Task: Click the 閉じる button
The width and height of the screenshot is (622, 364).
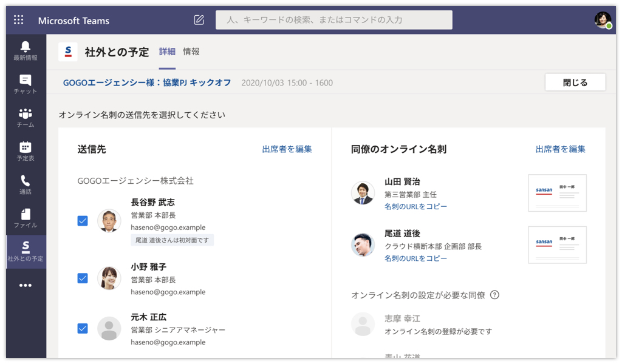Action: (x=575, y=83)
